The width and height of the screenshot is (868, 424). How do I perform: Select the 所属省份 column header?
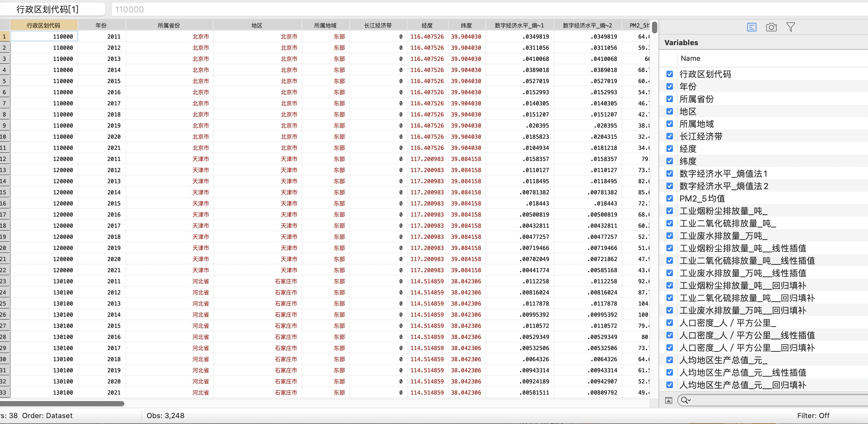(169, 25)
